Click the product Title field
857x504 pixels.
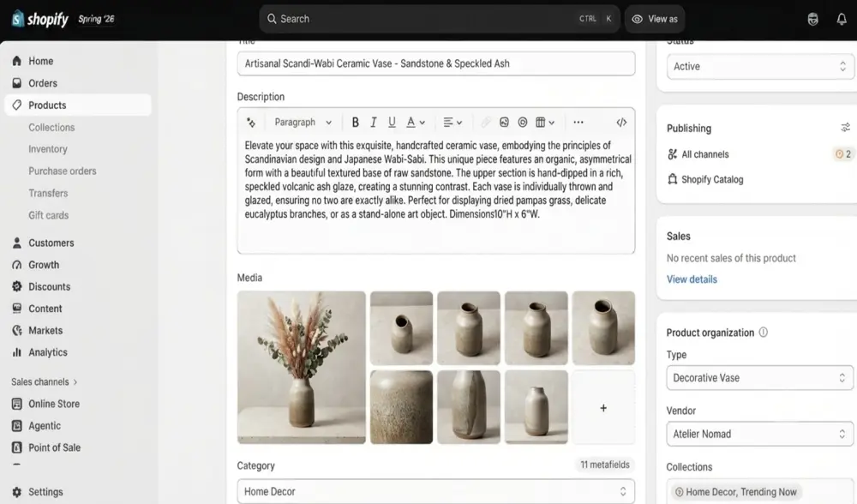click(x=436, y=63)
